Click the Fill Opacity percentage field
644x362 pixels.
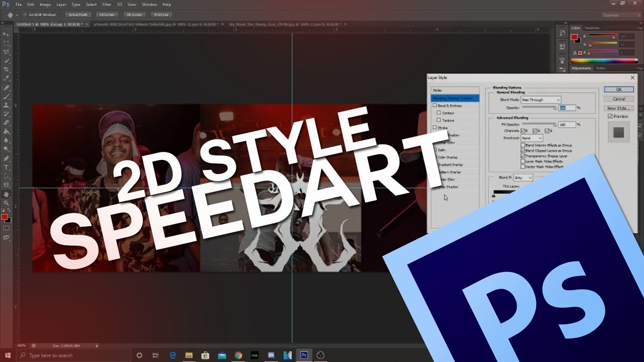coord(567,124)
